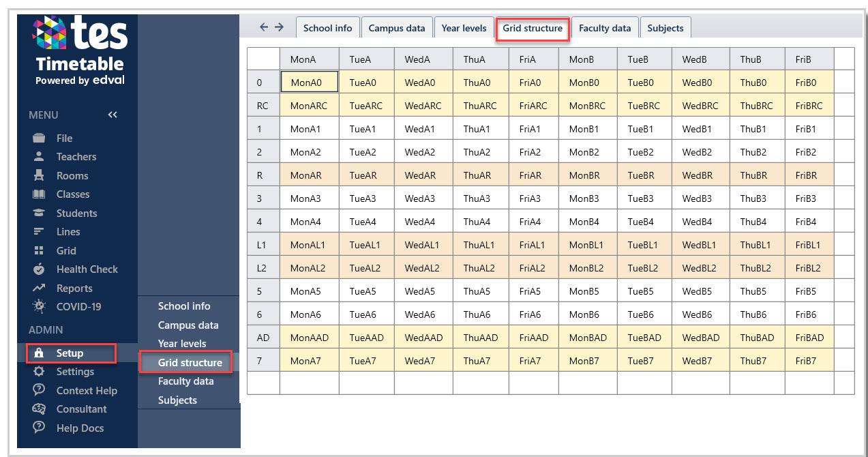Switch to the School info tab

coord(327,28)
